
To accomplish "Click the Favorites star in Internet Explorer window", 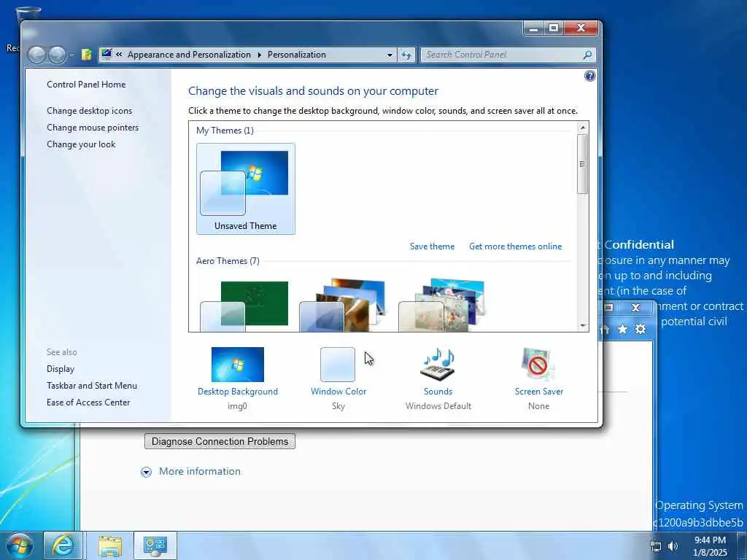I will pyautogui.click(x=622, y=329).
